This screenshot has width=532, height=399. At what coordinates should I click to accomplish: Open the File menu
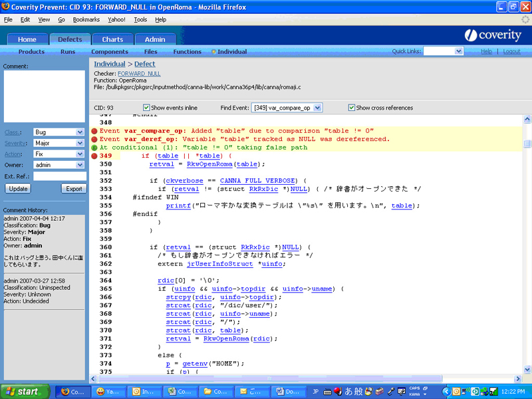(8, 20)
